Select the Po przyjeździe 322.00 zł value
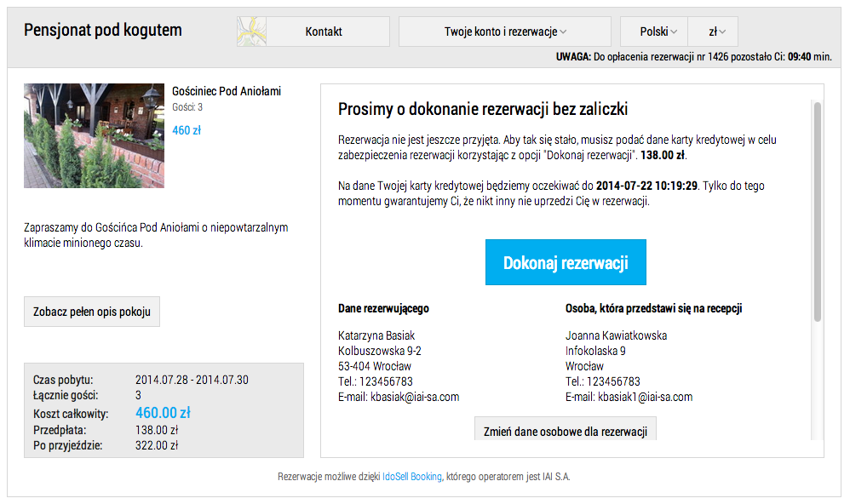Screen dimensions: 850x504 [x=157, y=445]
